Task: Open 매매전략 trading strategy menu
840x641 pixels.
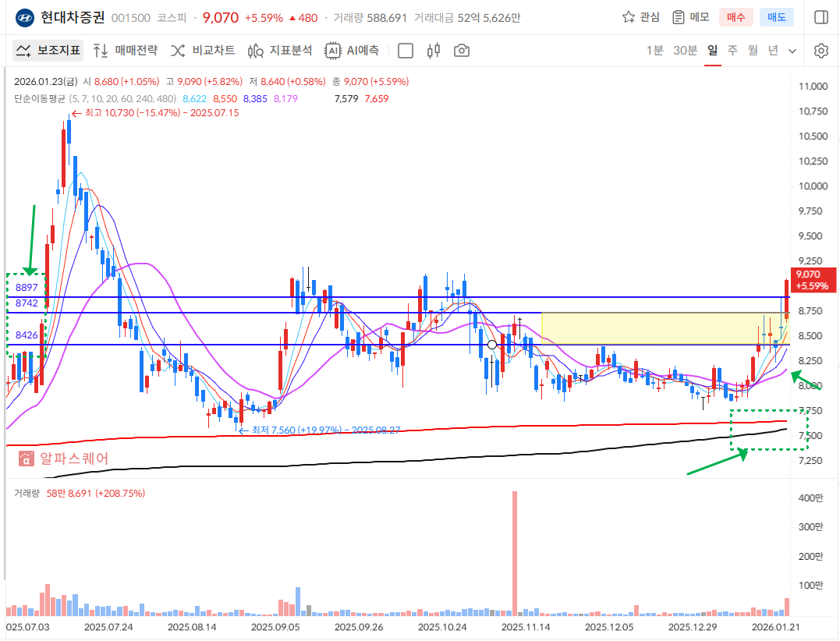Action: click(x=125, y=51)
